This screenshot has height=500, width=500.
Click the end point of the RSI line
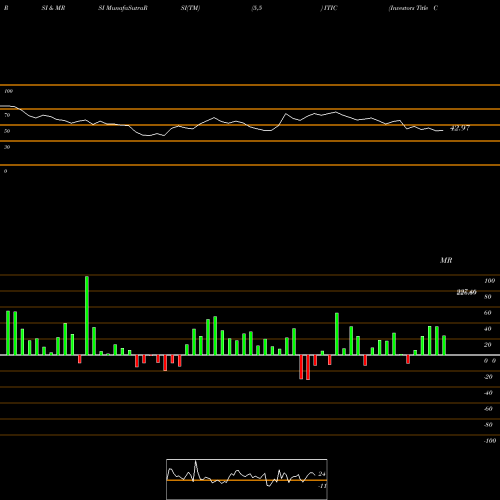[443, 130]
